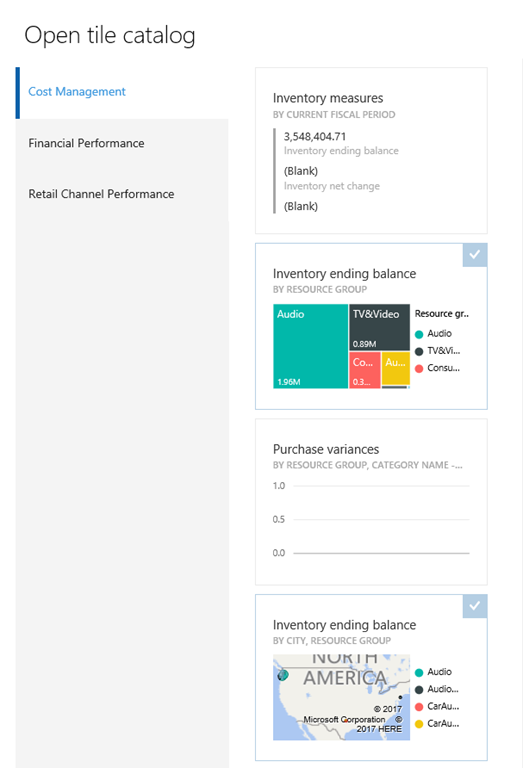This screenshot has height=768, width=523.
Task: Click the teal Audio legend dot in treemap tile
Action: click(x=419, y=335)
